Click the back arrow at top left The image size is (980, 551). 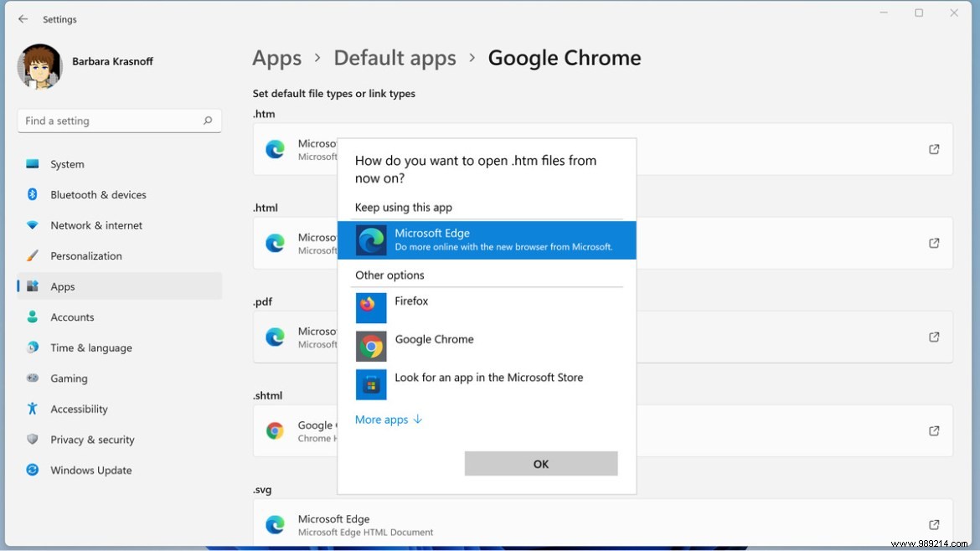[22, 18]
